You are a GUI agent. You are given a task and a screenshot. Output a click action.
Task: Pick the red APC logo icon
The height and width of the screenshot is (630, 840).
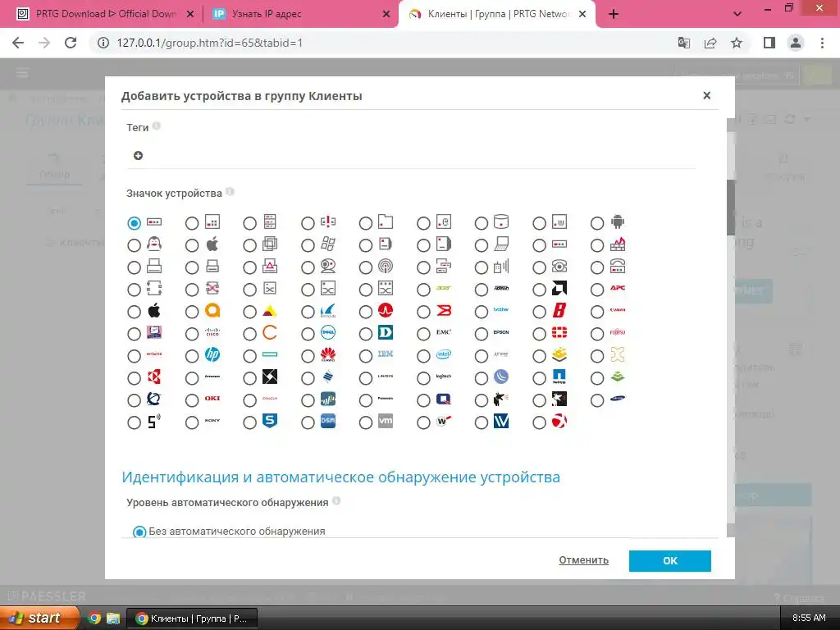(617, 288)
